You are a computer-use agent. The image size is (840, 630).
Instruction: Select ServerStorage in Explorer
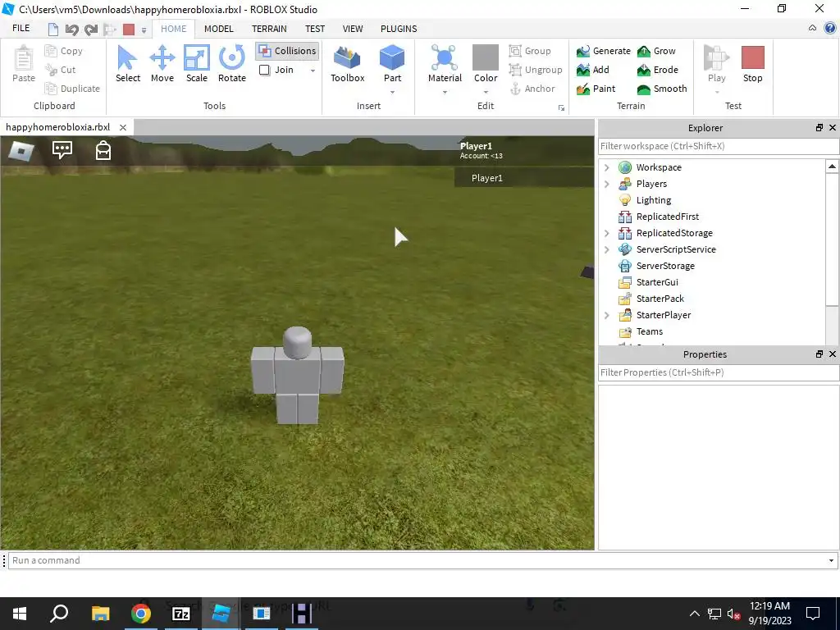[664, 266]
